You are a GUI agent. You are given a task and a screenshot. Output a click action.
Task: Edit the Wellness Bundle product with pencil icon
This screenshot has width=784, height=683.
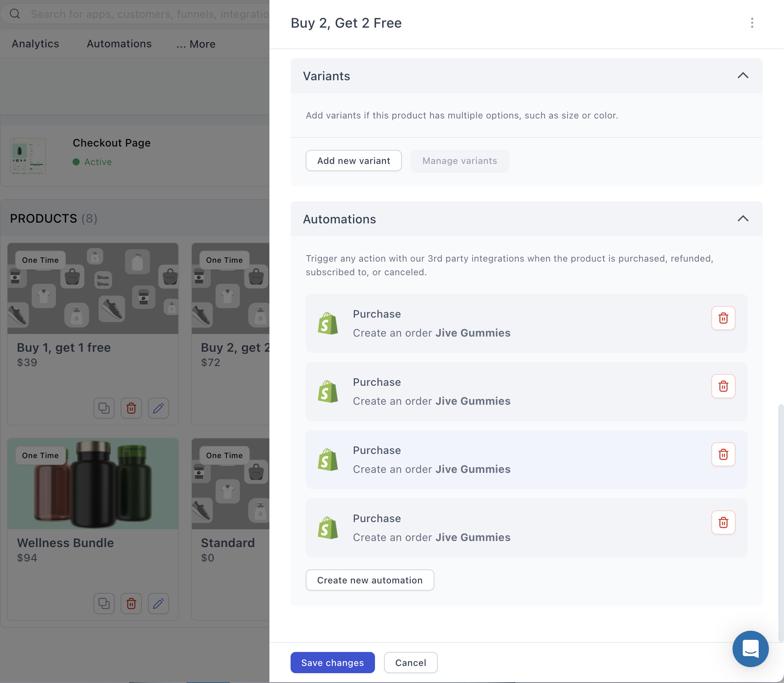coord(159,603)
